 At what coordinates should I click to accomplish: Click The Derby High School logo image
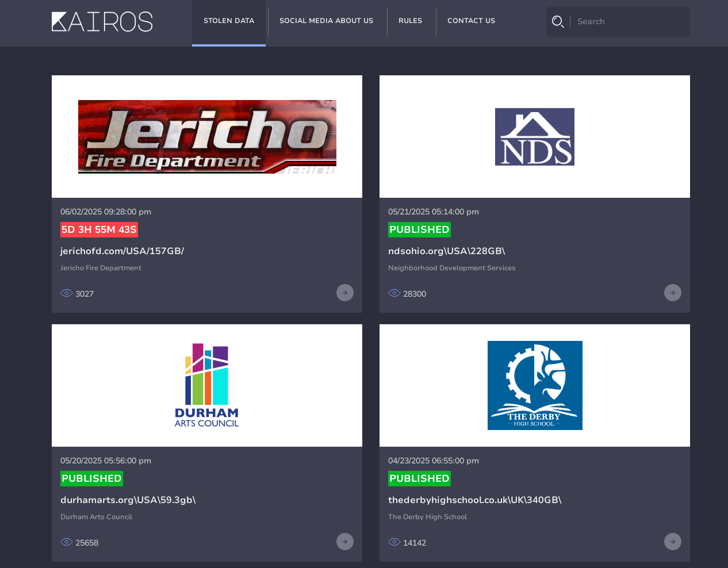[x=535, y=385]
